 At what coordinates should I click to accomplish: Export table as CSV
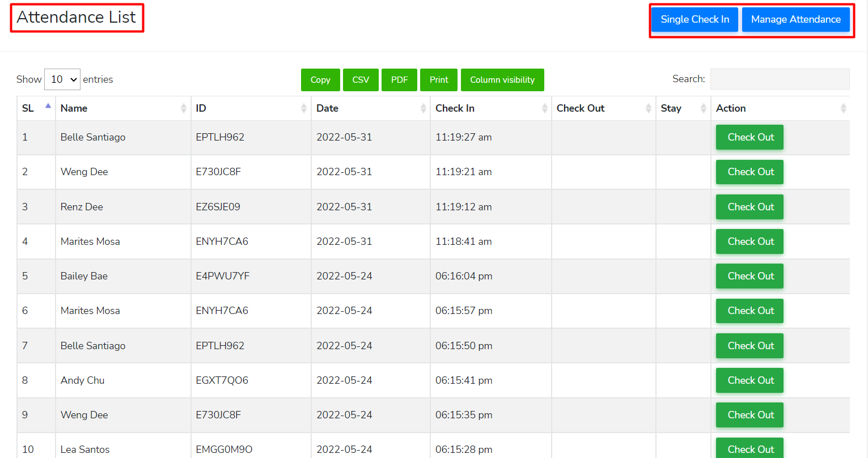click(x=361, y=80)
